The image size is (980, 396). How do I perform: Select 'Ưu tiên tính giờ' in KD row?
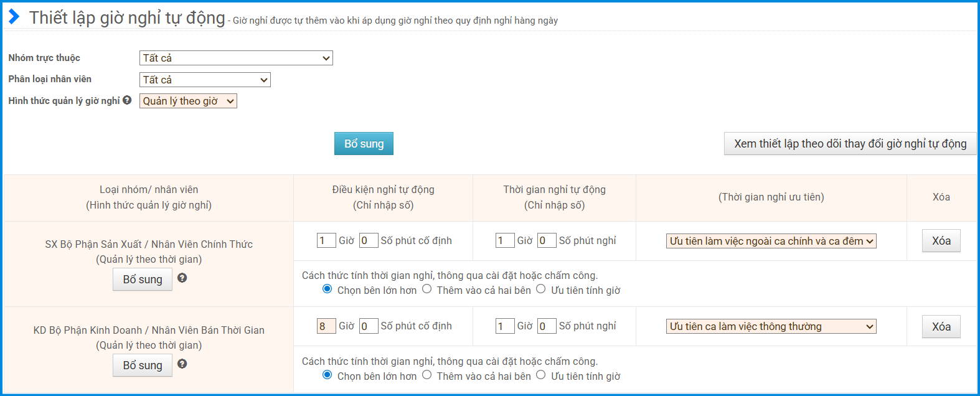click(x=540, y=375)
